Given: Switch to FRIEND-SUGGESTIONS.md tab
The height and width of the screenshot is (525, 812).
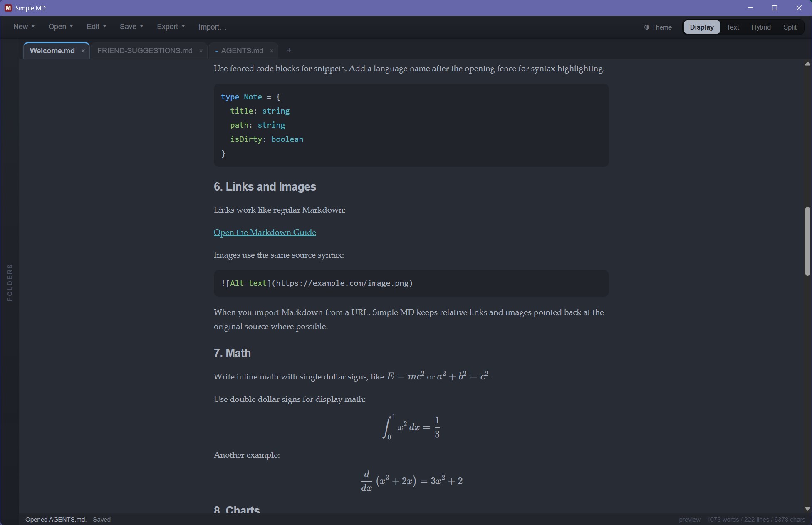Looking at the screenshot, I should pyautogui.click(x=145, y=51).
